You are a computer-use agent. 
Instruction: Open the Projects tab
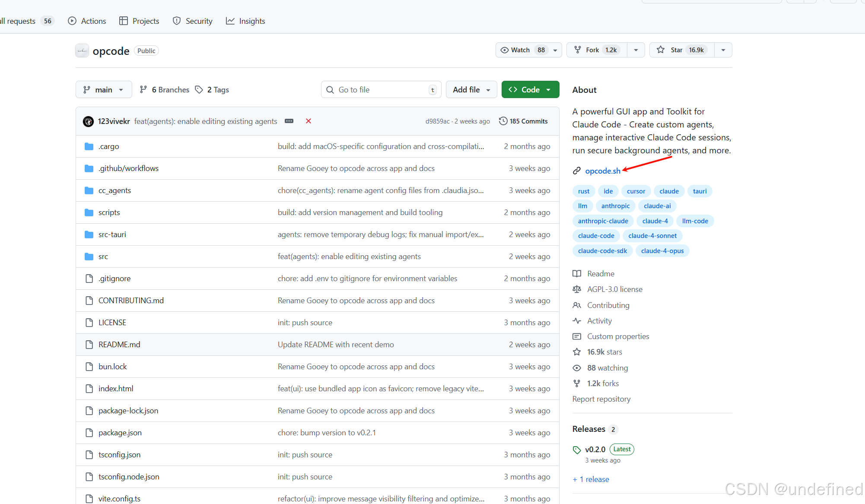139,21
